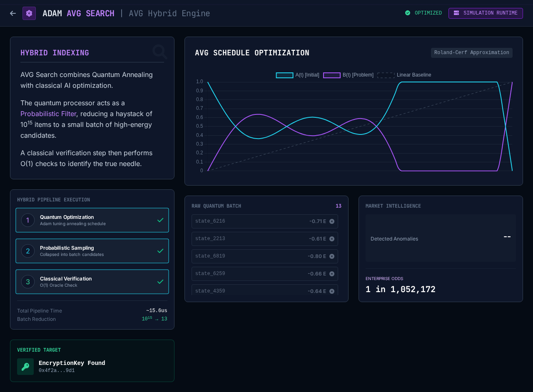Click the x icon beside state_4359
This screenshot has height=392, width=533.
coord(332,291)
